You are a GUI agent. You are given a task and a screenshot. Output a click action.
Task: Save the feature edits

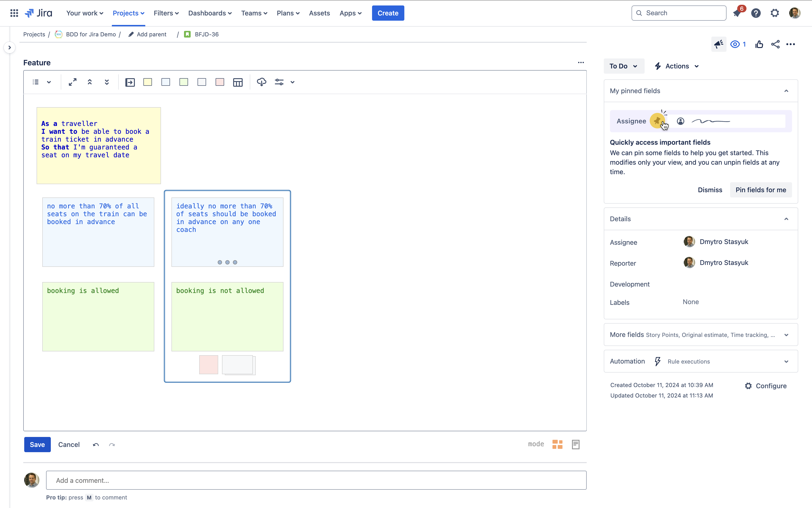[x=37, y=445]
